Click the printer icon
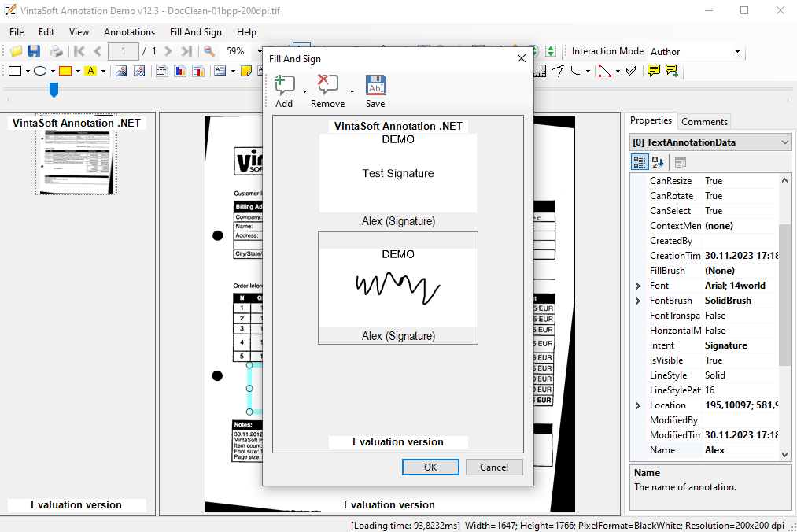 pos(57,51)
